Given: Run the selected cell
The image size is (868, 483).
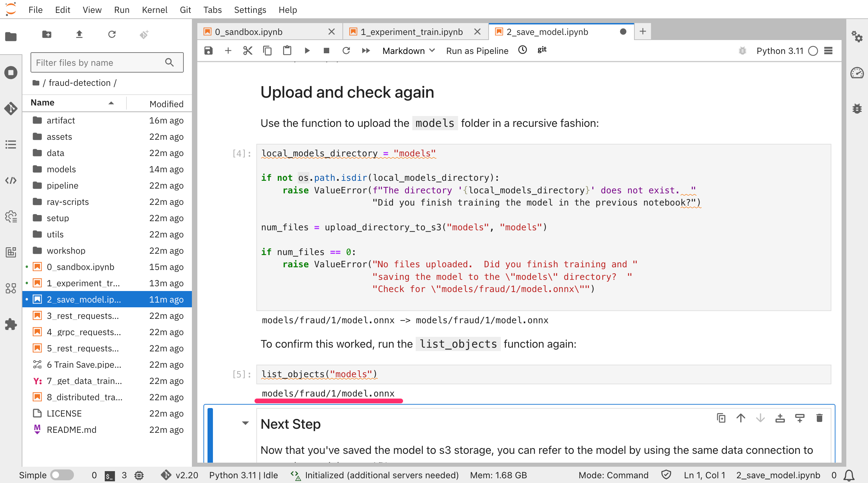Looking at the screenshot, I should click(307, 51).
